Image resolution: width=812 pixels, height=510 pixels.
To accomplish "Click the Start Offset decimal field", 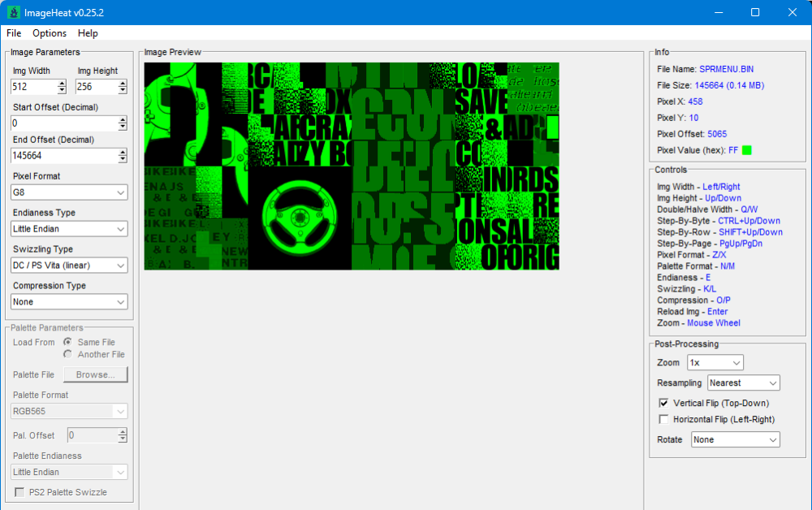I will point(64,123).
